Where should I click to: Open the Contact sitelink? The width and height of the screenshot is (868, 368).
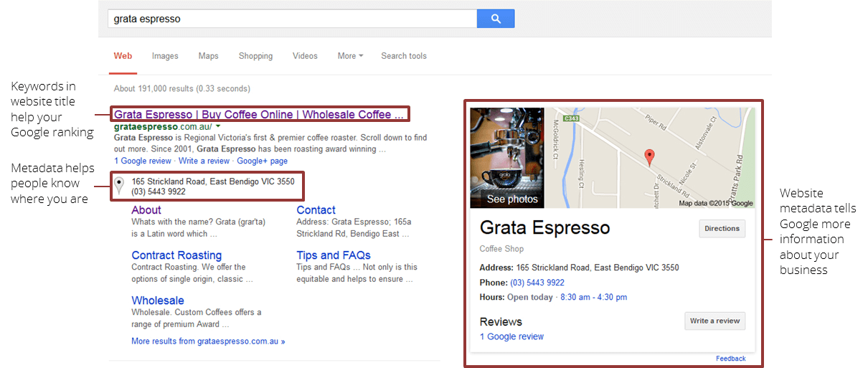click(316, 210)
